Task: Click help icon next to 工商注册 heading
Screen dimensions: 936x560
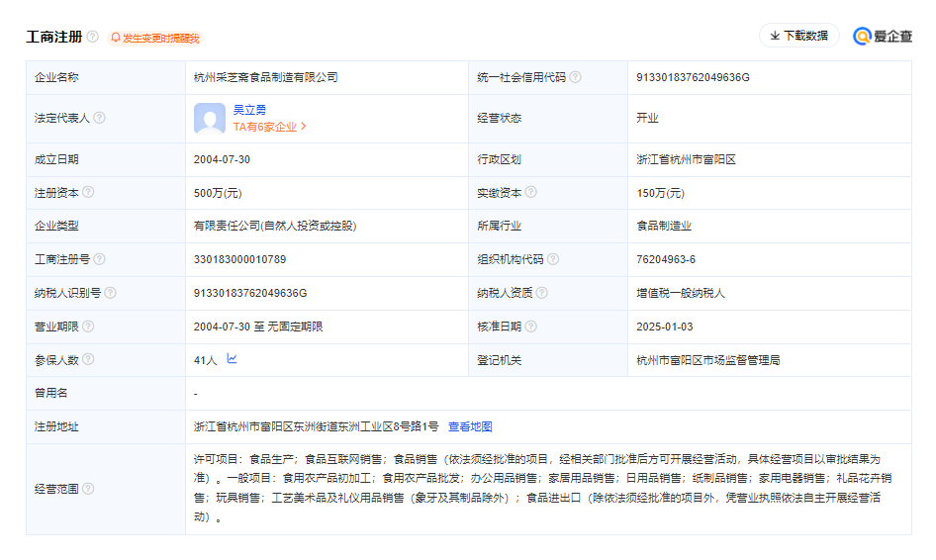Action: click(x=93, y=37)
